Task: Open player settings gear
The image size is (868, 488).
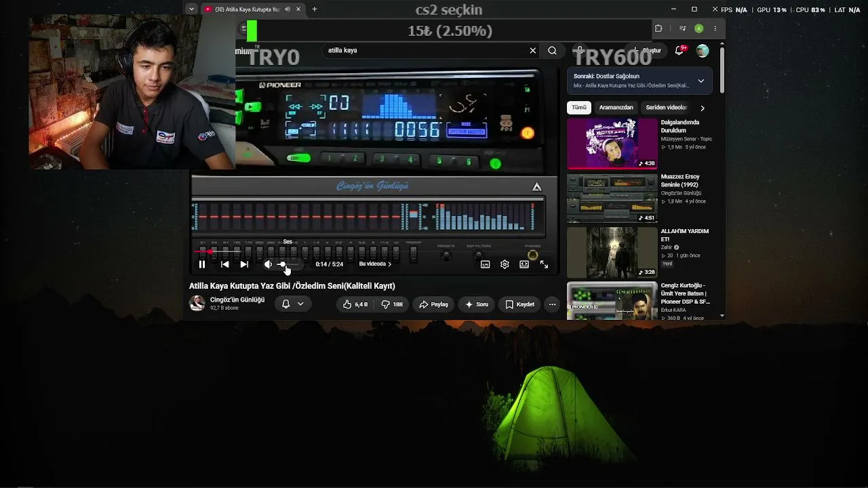Action: (x=505, y=264)
